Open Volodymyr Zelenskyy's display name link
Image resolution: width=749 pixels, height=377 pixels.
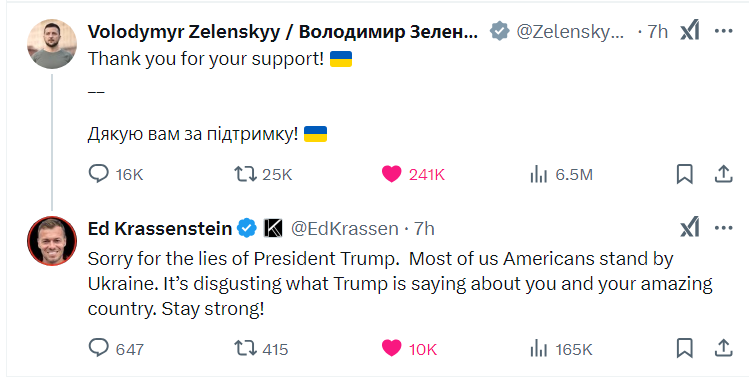pyautogui.click(x=283, y=32)
